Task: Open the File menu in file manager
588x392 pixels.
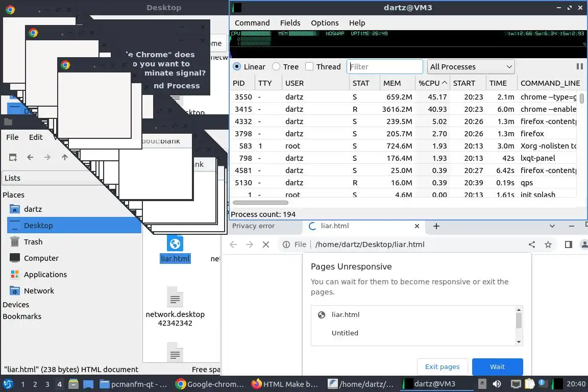Action: [x=12, y=137]
